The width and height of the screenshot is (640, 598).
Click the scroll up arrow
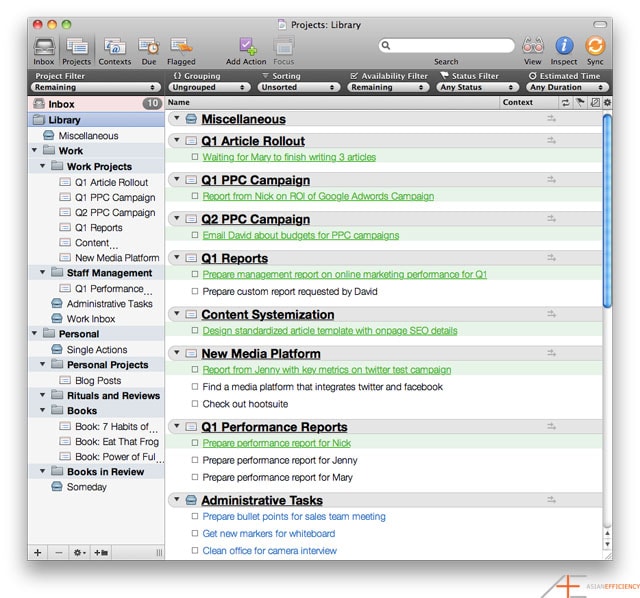pyautogui.click(x=607, y=533)
